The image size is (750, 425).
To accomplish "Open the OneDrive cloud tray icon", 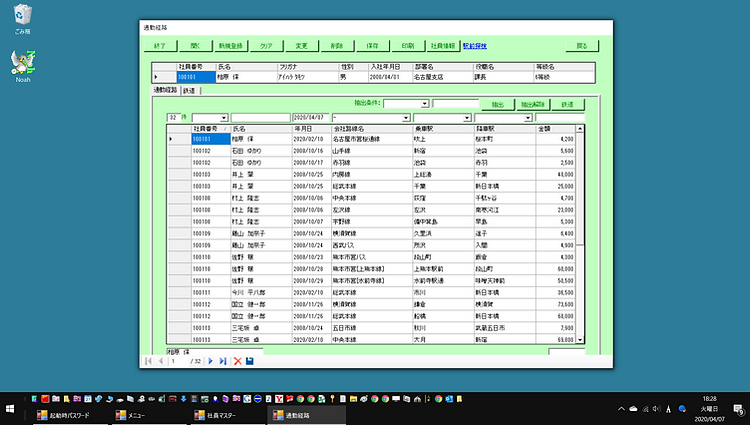I will 633,409.
